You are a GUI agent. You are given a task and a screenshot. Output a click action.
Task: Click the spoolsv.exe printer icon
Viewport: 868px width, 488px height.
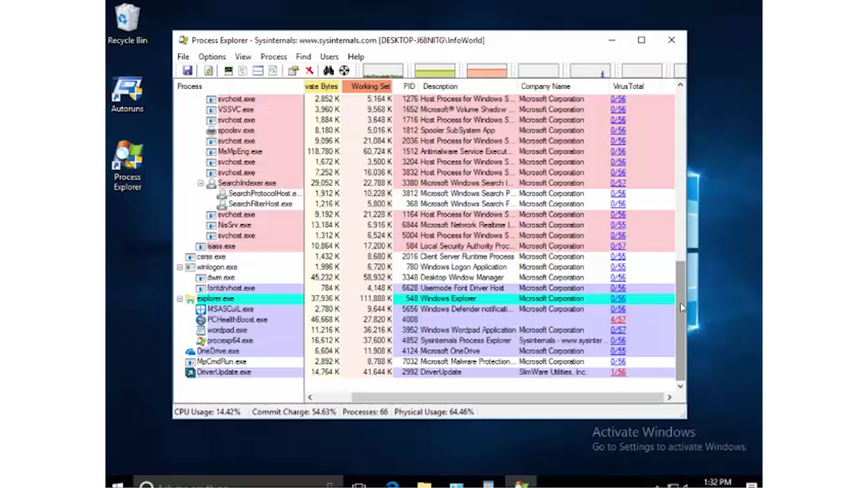(211, 131)
